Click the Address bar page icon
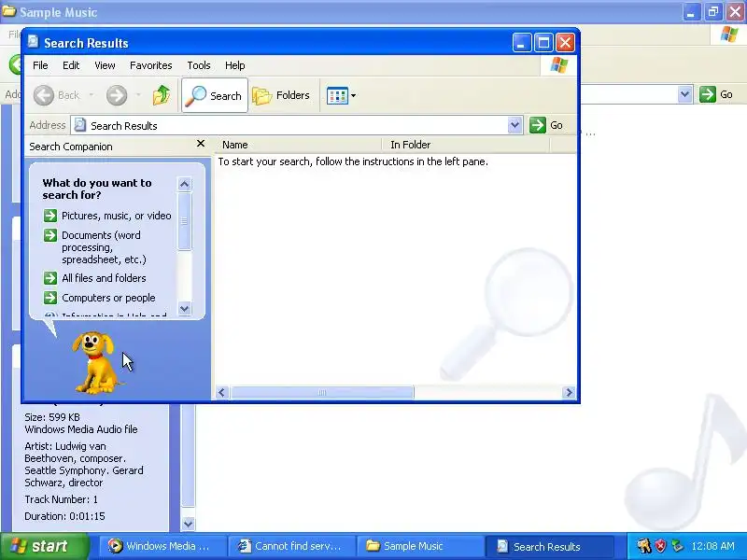747x560 pixels. (80, 125)
